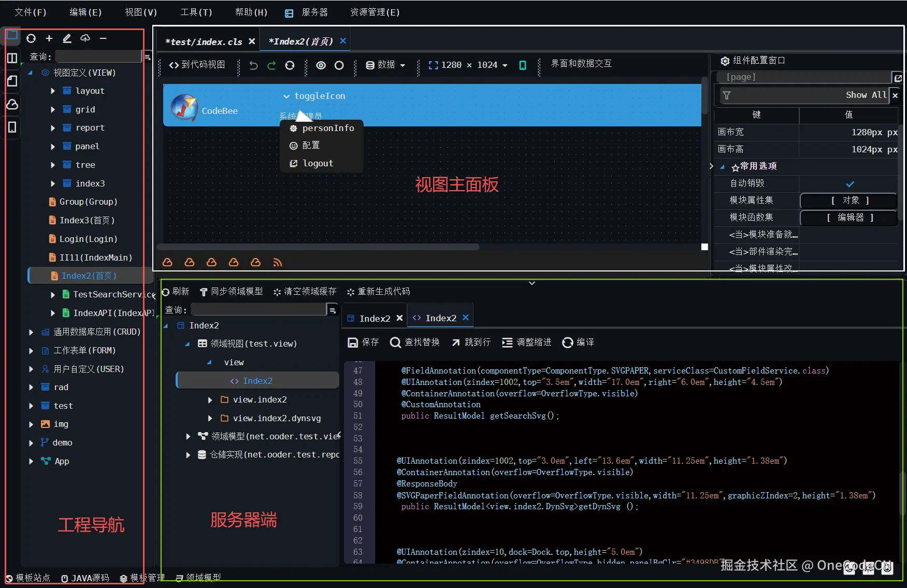Switch to code view button
907x588 pixels.
click(197, 65)
